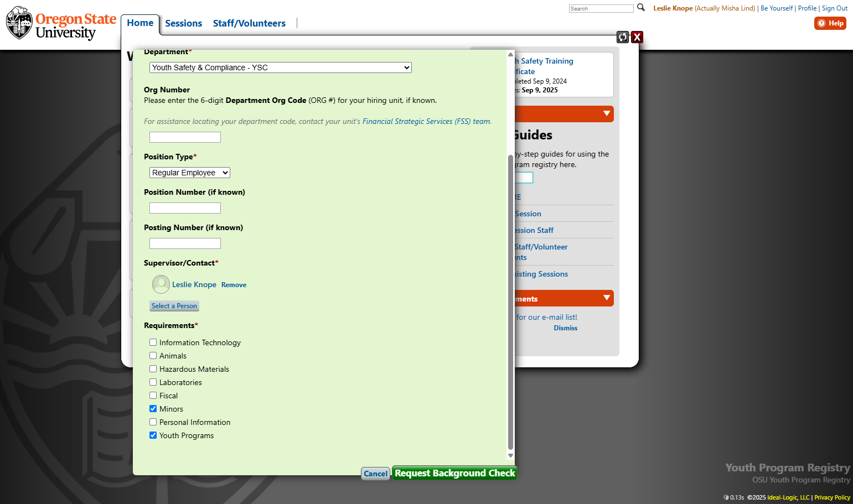Screen dimensions: 853x504
Task: Switch to the Home tab
Action: click(x=140, y=23)
